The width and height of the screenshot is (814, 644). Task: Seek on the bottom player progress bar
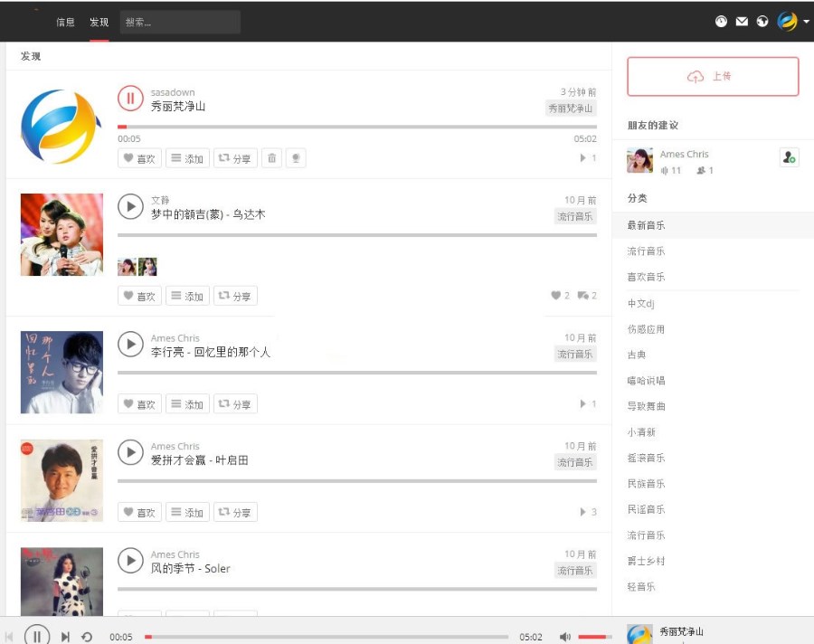pos(327,636)
